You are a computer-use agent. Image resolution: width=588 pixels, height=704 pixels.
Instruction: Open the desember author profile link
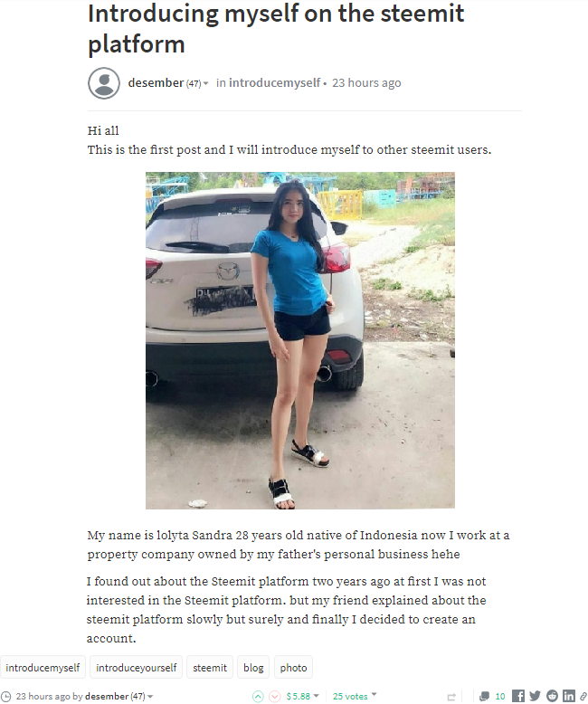coord(156,83)
